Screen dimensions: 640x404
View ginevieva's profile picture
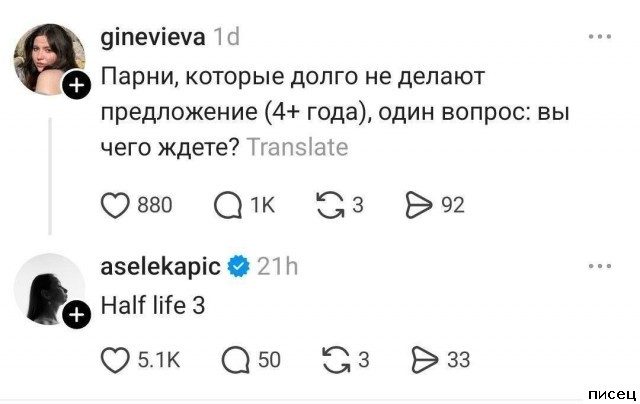point(47,60)
